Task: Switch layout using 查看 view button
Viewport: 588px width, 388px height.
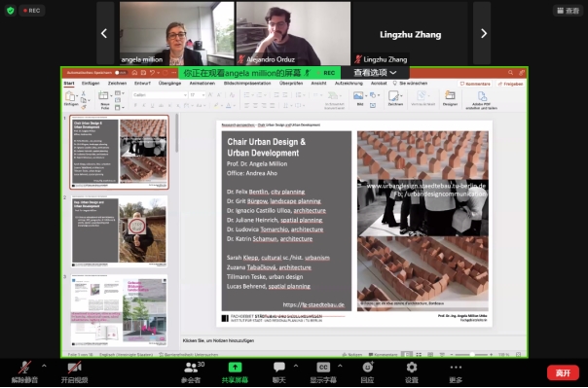Action: pos(568,11)
